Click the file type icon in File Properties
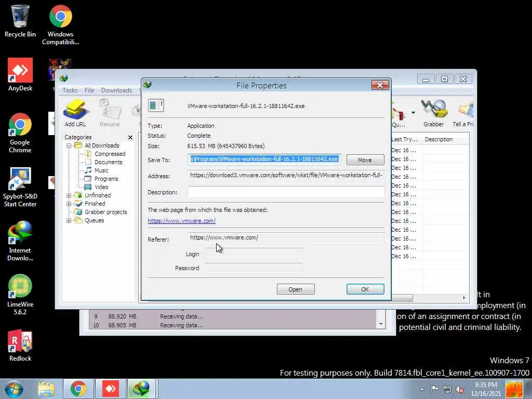 click(156, 105)
